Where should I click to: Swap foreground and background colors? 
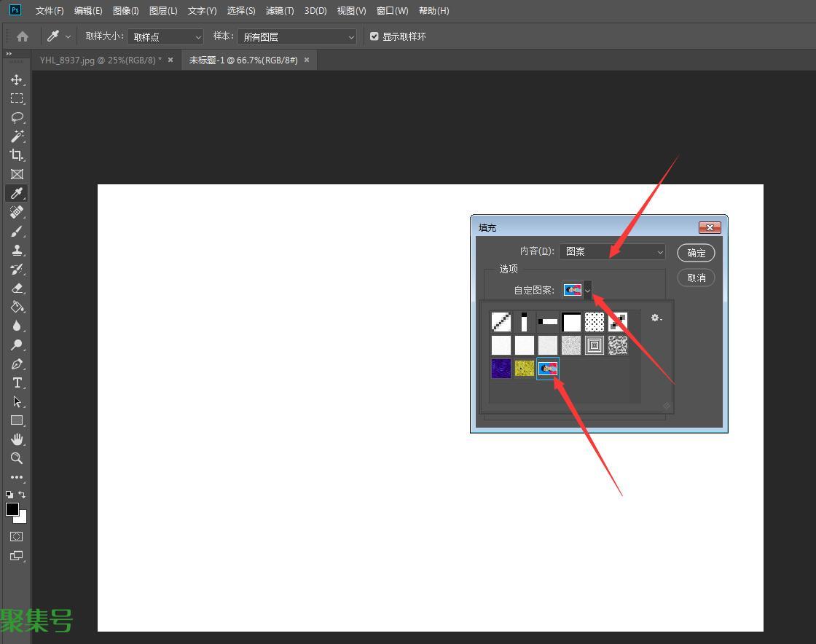coord(22,495)
